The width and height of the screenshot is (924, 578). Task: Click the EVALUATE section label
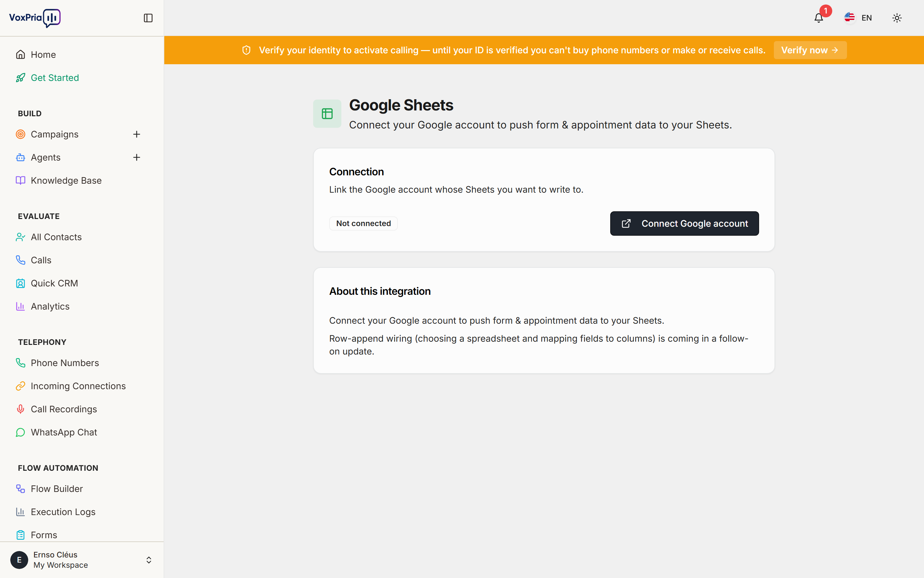pyautogui.click(x=39, y=216)
